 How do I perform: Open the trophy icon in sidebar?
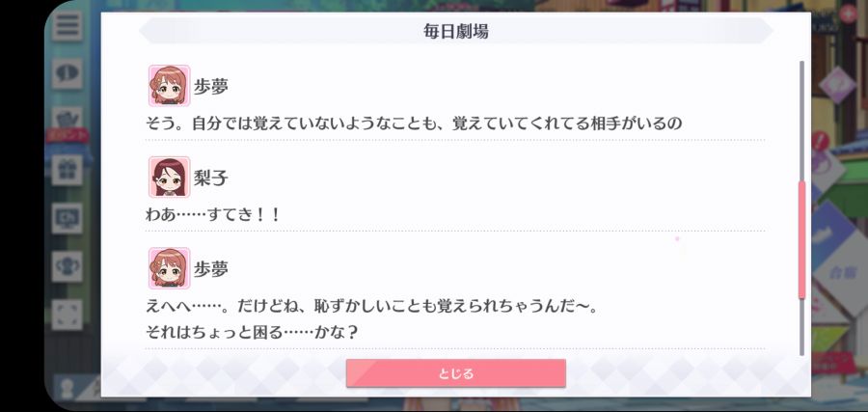coord(68,266)
